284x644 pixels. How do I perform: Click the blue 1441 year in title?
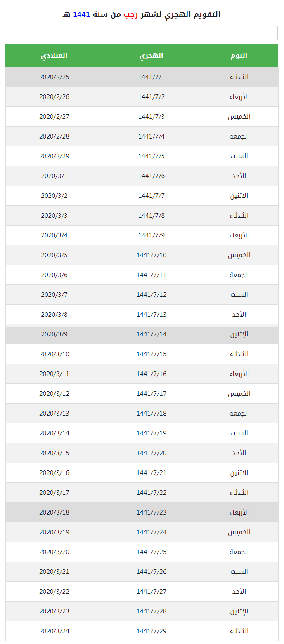coord(81,14)
